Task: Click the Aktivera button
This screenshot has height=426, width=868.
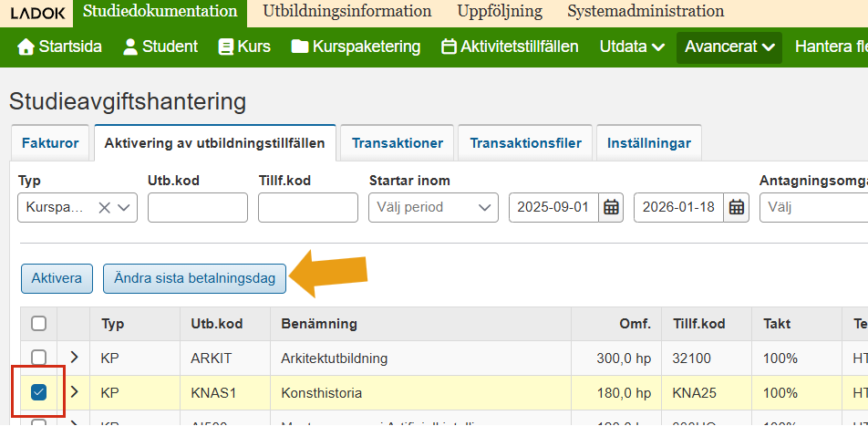Action: pyautogui.click(x=57, y=278)
